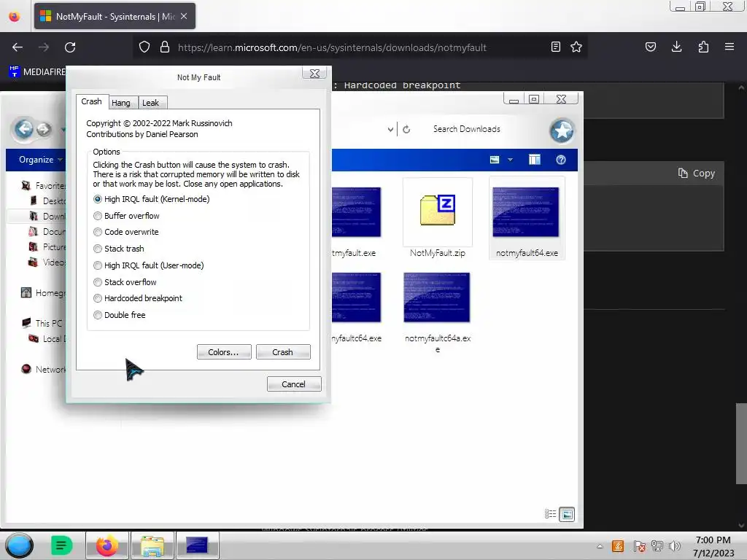The height and width of the screenshot is (560, 747).
Task: Click the Copy button on webpage
Action: click(x=697, y=174)
